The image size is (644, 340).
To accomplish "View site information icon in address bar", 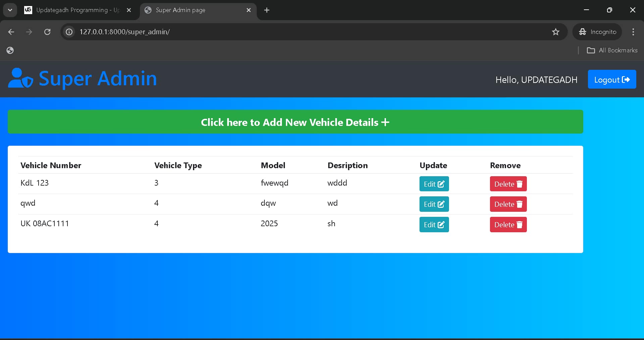I will coord(69,32).
